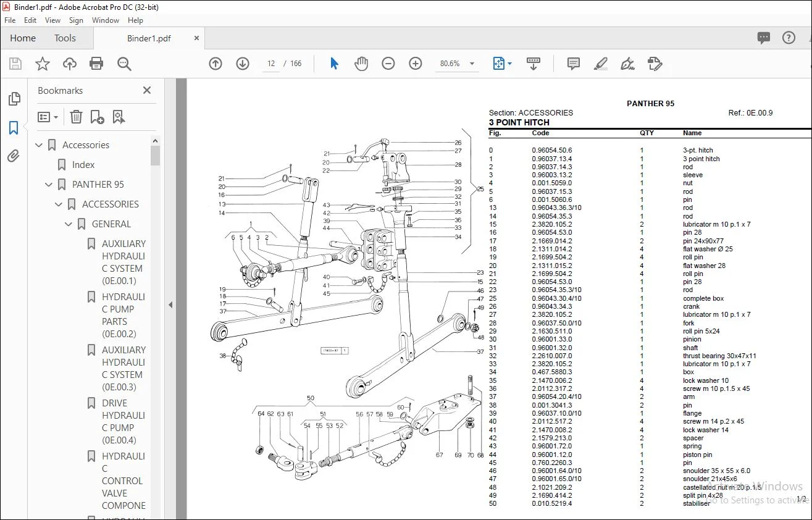Go to the previous page
The image size is (812, 520).
[216, 64]
